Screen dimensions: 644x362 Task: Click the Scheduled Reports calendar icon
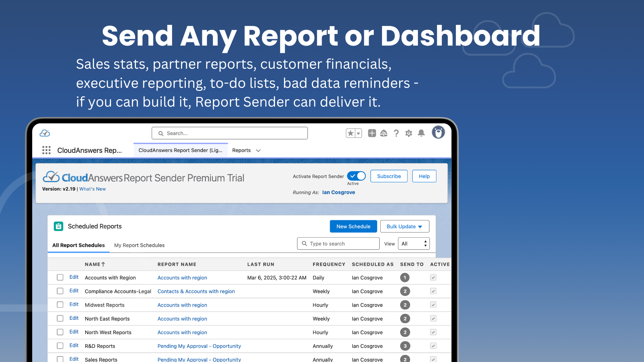coord(58,226)
